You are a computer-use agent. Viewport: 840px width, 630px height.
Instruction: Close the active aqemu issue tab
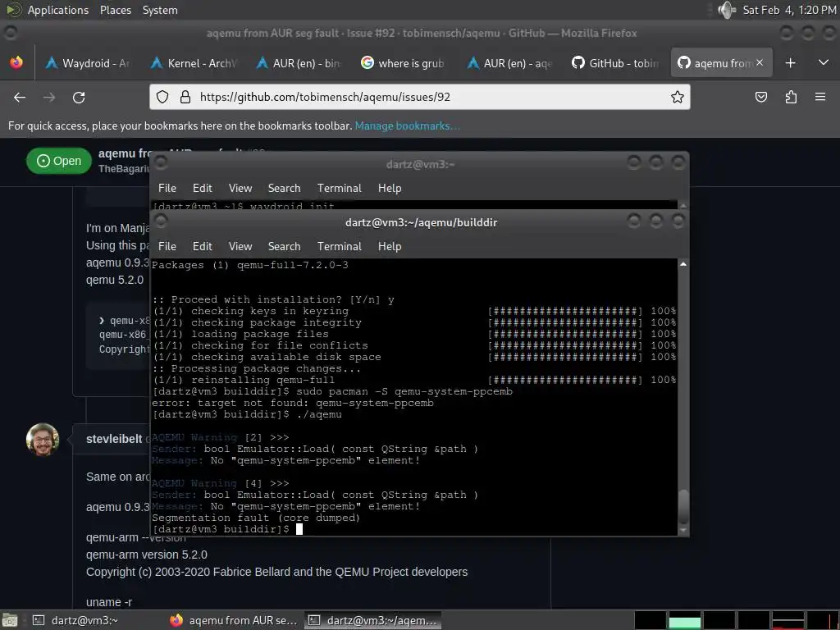click(760, 62)
